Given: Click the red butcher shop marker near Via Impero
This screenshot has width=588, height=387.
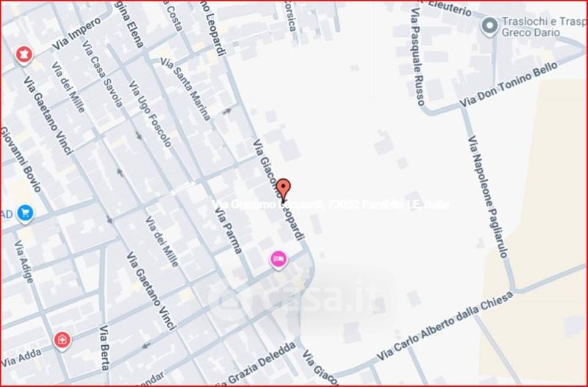Looking at the screenshot, I should pyautogui.click(x=24, y=55).
